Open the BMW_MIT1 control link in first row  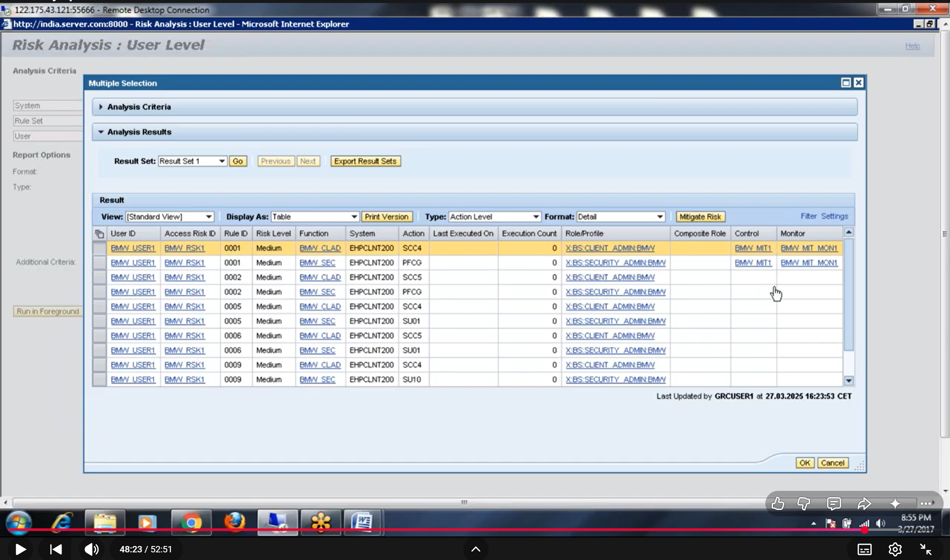753,248
